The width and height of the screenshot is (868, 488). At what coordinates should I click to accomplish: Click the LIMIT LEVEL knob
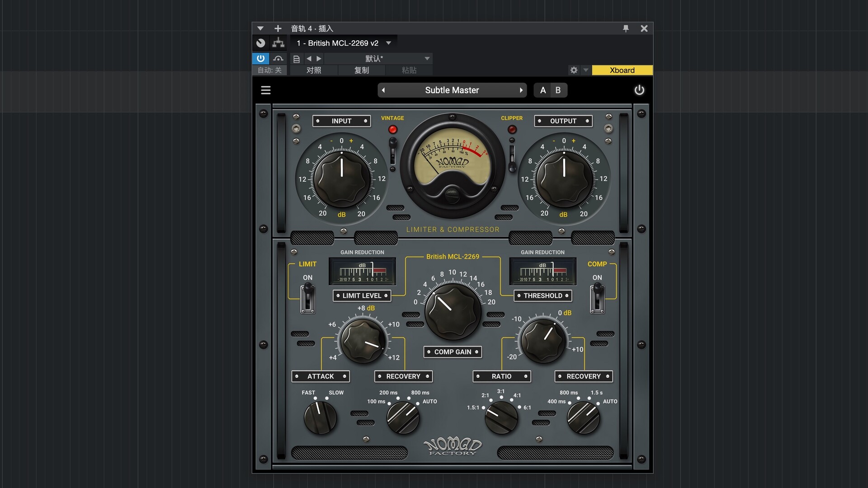pos(363,341)
